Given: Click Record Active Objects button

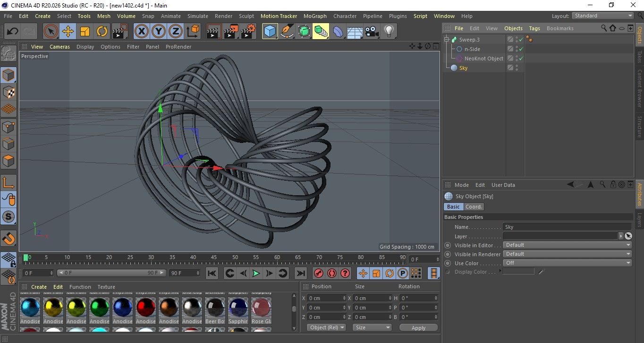Looking at the screenshot, I should point(319,273).
